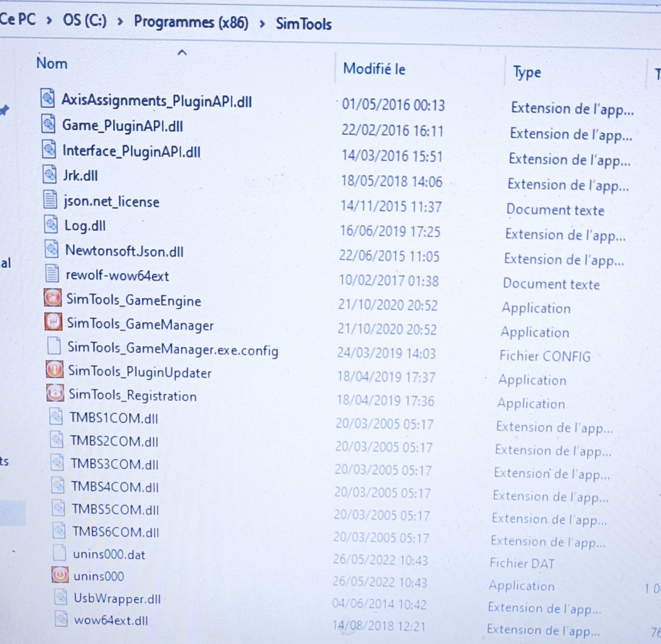The image size is (661, 644).
Task: Click the date 21/10/2020 20:52 of SimTools_GameEngine
Action: point(388,305)
